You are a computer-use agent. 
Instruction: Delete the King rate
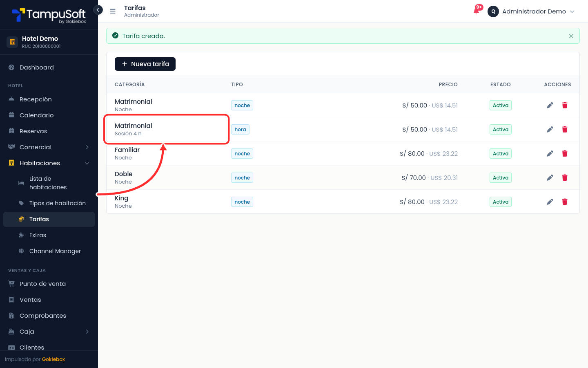click(565, 202)
